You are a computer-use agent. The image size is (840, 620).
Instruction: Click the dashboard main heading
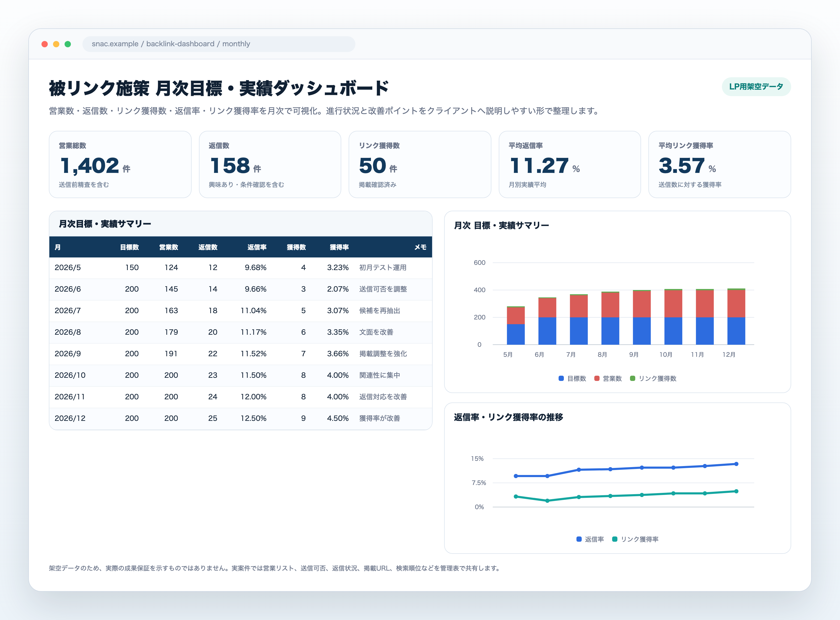219,88
